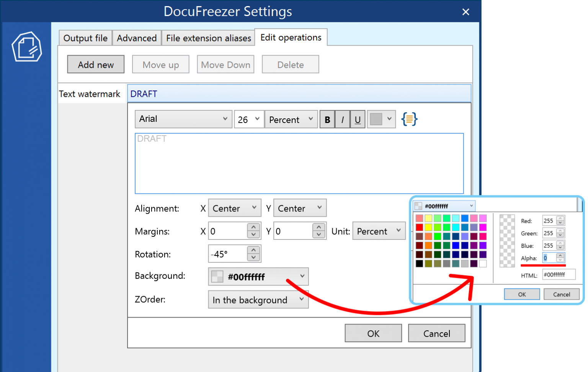Open the ZOrder dropdown showing In the background
Image resolution: width=588 pixels, height=372 pixels.
[x=258, y=300]
